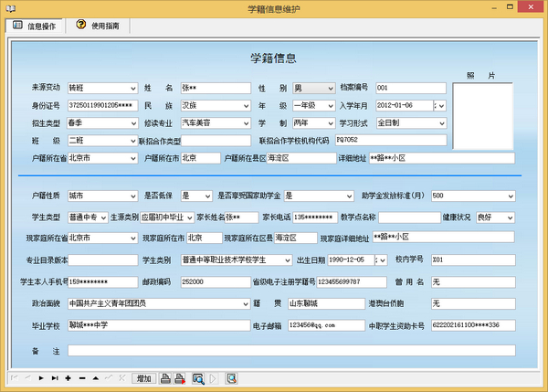
Task: Open the 学制 dropdown
Action: coord(331,122)
